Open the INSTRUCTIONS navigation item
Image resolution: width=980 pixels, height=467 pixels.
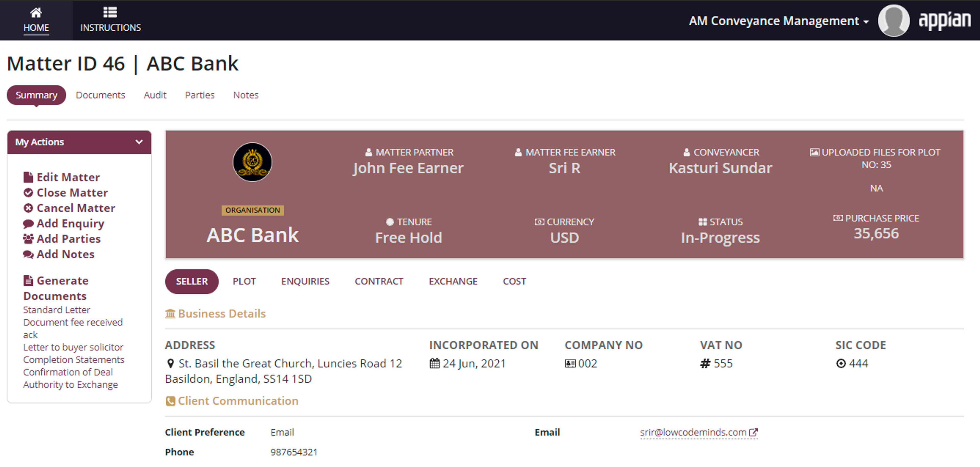coord(110,20)
